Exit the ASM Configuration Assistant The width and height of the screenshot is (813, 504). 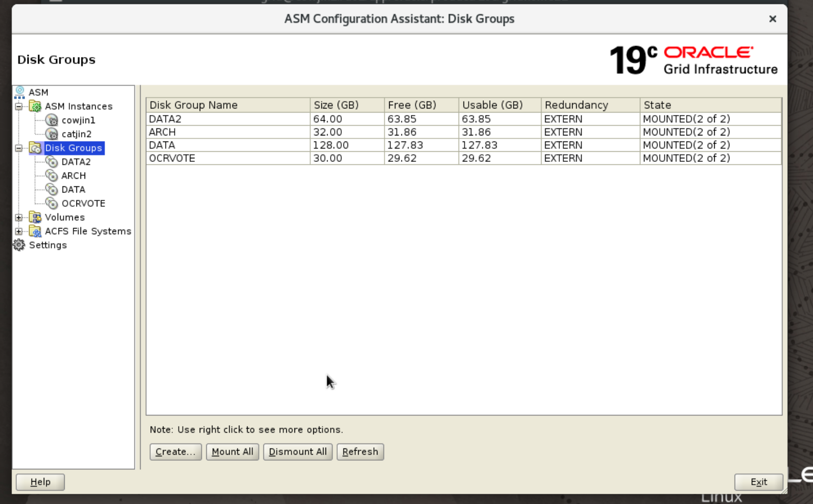tap(758, 482)
